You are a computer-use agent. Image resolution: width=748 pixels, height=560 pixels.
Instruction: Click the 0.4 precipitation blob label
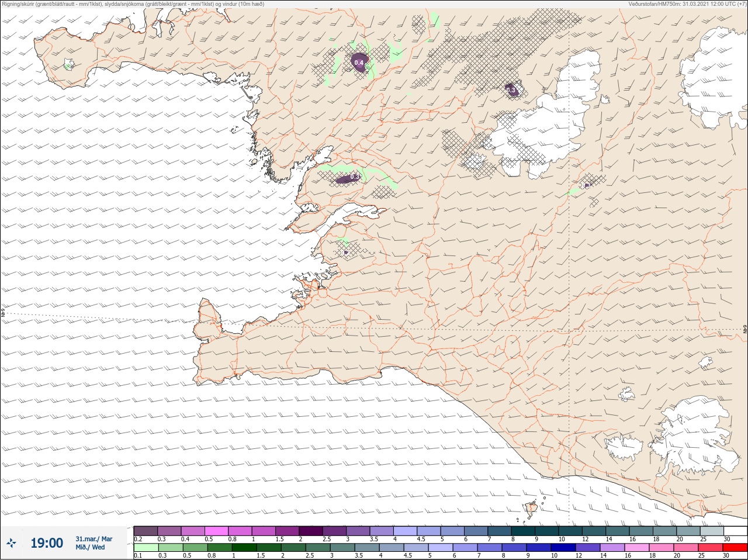point(359,63)
